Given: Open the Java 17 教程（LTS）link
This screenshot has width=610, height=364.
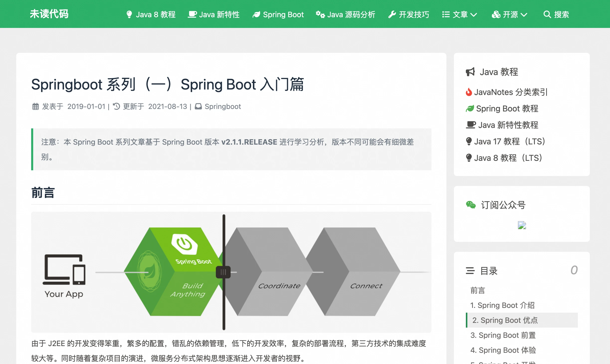Looking at the screenshot, I should tap(509, 141).
